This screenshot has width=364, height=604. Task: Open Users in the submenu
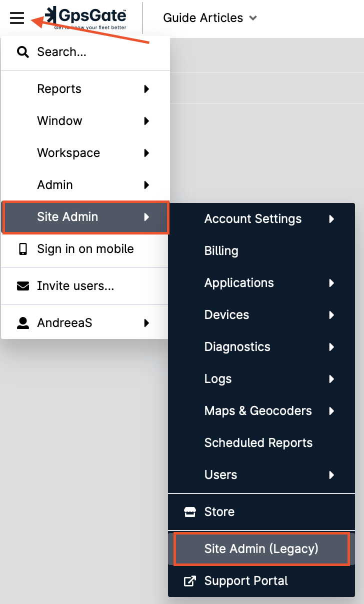261,475
